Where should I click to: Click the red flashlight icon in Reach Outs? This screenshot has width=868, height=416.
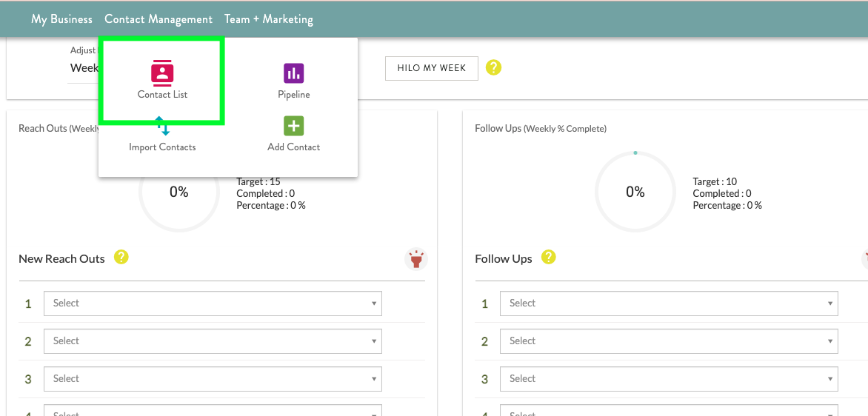click(416, 259)
